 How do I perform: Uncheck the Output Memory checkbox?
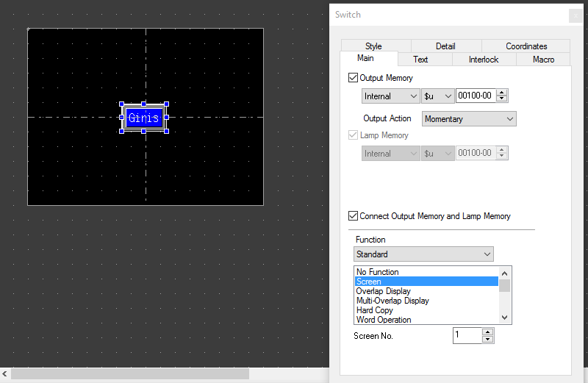[x=353, y=78]
